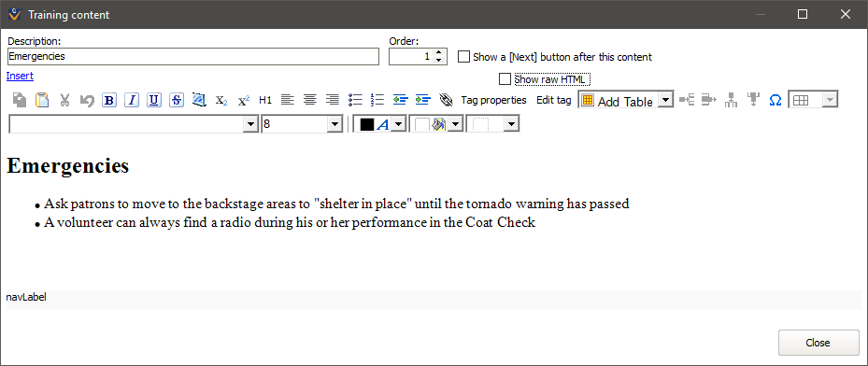Open Tag properties
The height and width of the screenshot is (366, 868).
[493, 100]
